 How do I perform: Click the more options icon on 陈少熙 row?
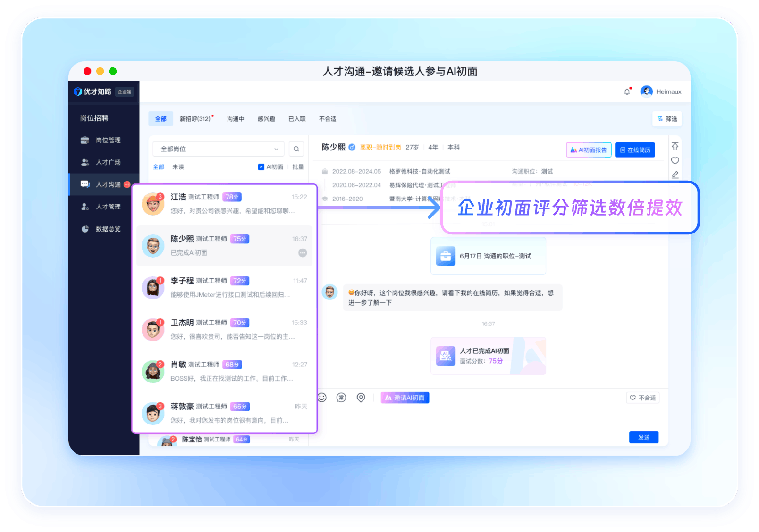303,253
